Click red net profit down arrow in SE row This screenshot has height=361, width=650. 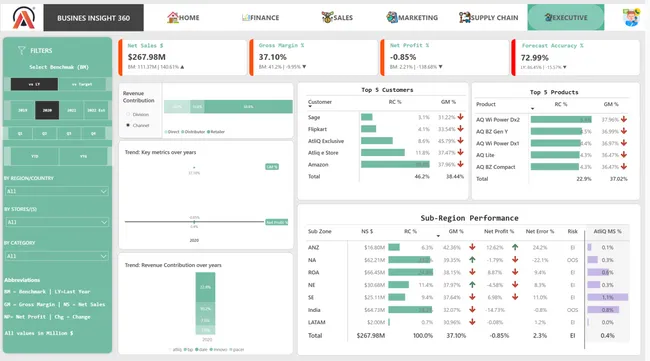(515, 297)
